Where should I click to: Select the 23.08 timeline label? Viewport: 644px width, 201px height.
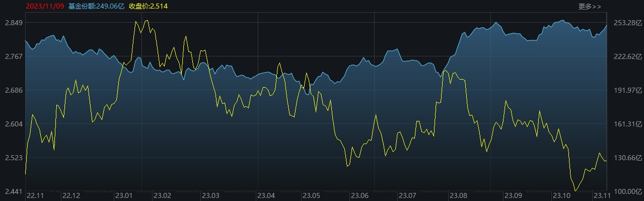[458, 195]
